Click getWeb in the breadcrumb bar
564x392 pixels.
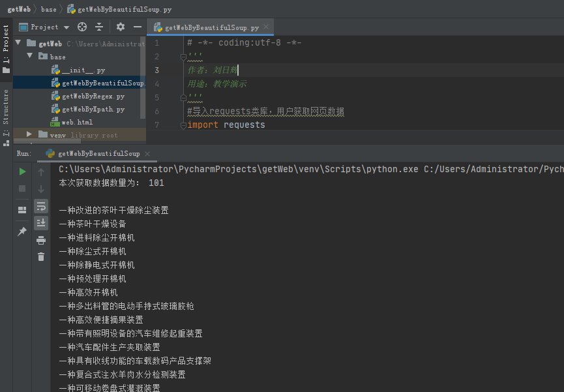(19, 9)
